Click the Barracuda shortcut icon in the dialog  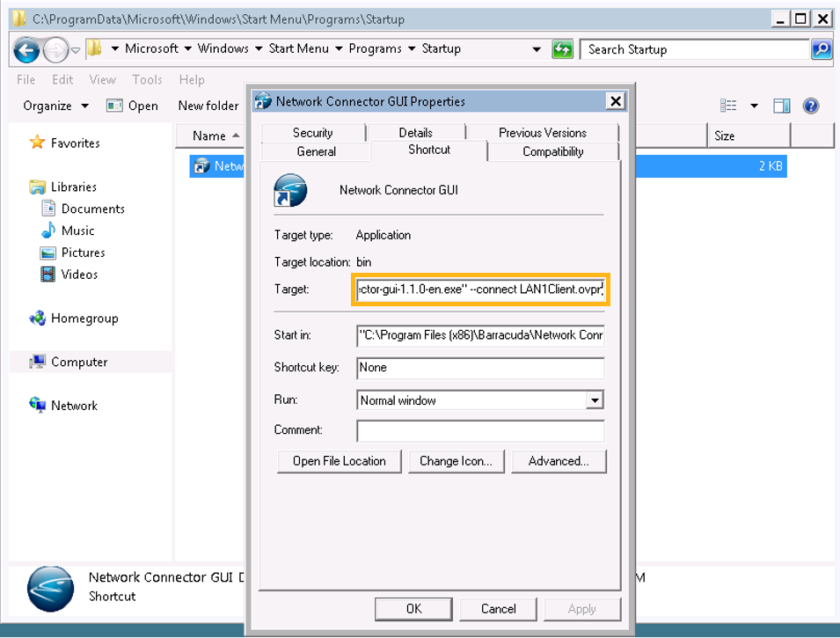tap(289, 190)
